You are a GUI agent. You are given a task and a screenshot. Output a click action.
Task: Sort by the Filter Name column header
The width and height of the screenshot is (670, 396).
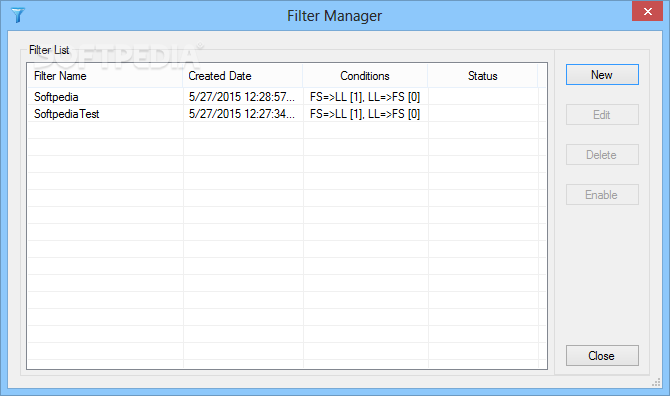coord(105,76)
